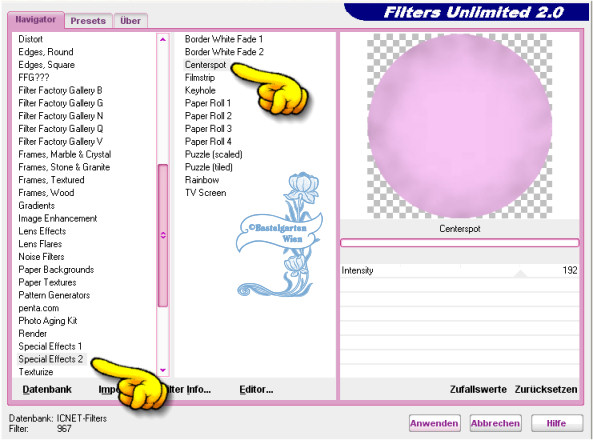Select the Render category
Screen dimensions: 593x440
pyautogui.click(x=33, y=334)
